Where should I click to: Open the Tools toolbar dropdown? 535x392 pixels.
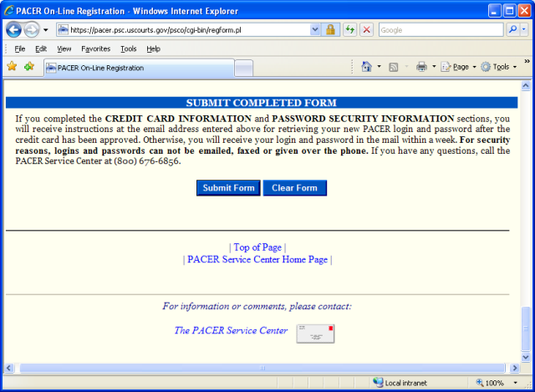(x=499, y=67)
